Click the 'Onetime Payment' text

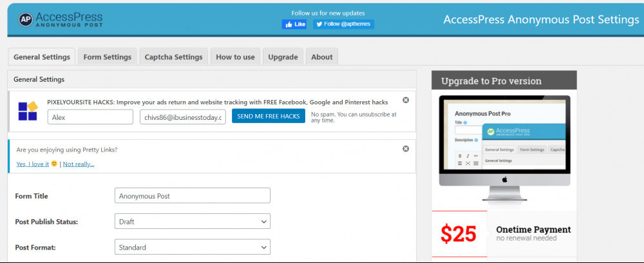(533, 229)
